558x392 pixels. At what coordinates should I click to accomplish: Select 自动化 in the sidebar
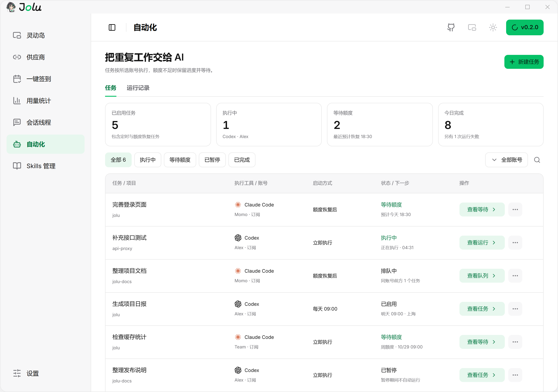coord(46,144)
